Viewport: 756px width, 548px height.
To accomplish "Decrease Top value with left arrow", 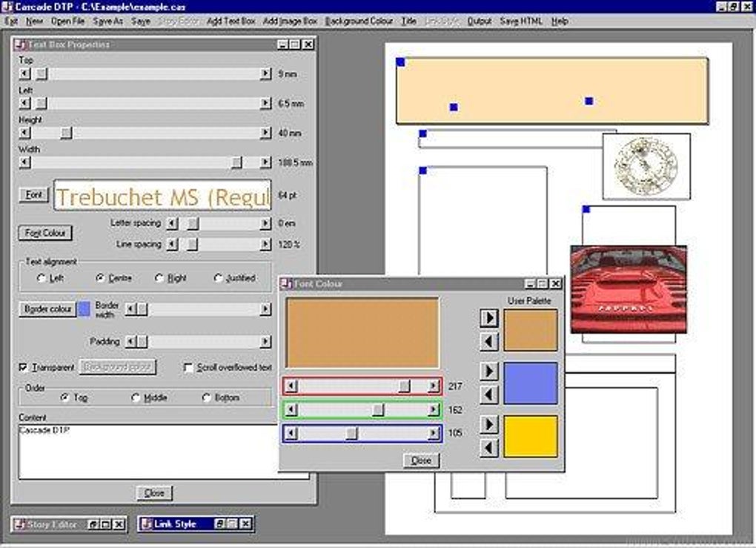I will tap(24, 74).
